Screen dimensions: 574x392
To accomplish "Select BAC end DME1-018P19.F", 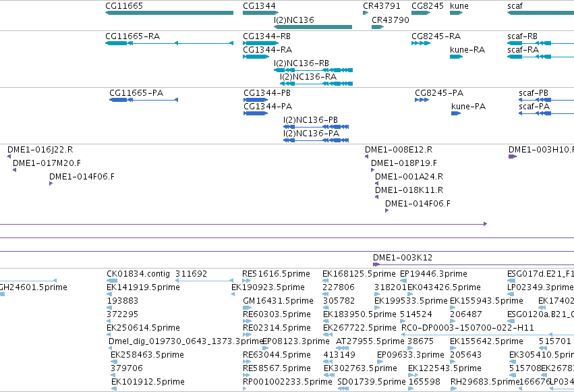I will pos(404,163).
